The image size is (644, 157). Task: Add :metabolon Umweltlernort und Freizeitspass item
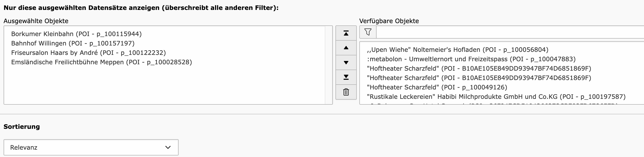pyautogui.click(x=471, y=59)
